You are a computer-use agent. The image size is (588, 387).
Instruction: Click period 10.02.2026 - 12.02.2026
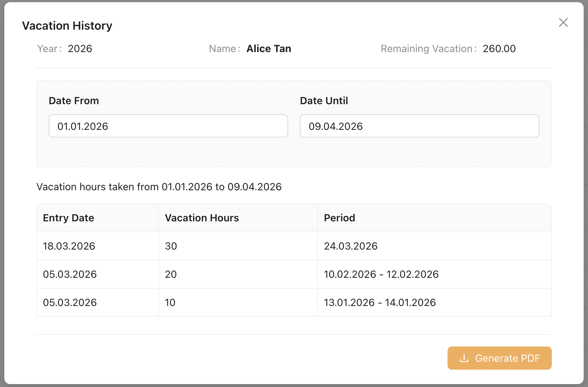[x=381, y=274]
